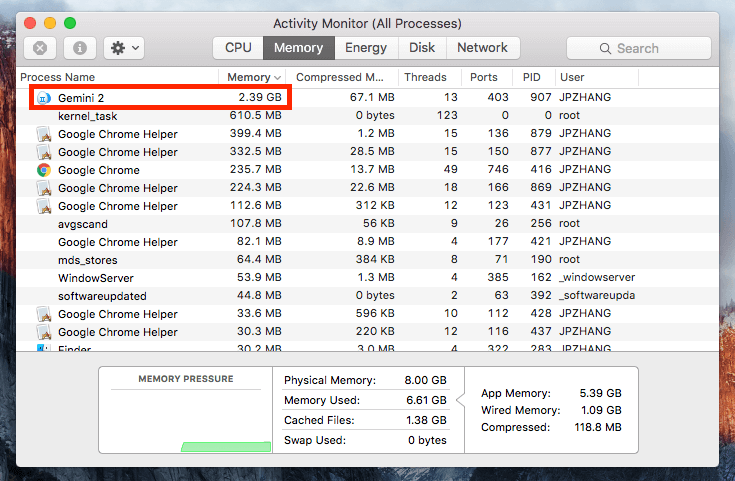735x481 pixels.
Task: Select the mds_stores process
Action: 367,260
